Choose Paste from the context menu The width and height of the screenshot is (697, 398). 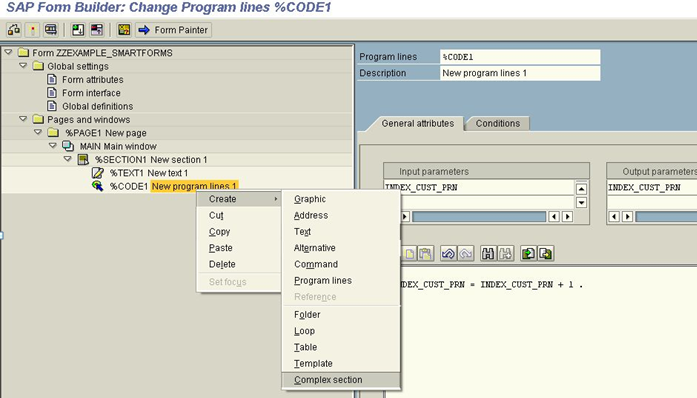(x=239, y=248)
